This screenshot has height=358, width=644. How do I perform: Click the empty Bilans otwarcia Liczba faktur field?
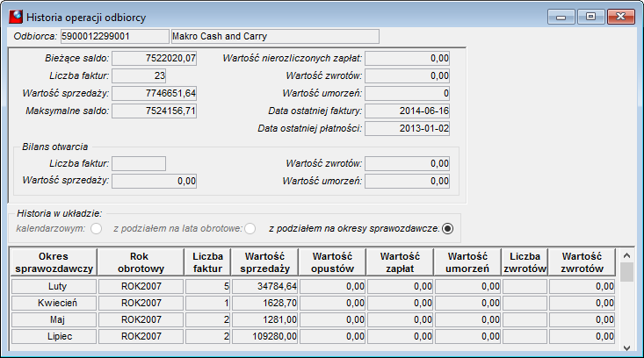click(x=139, y=163)
